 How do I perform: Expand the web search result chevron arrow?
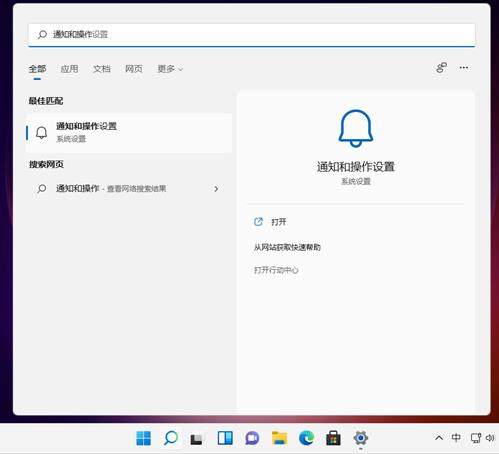216,189
